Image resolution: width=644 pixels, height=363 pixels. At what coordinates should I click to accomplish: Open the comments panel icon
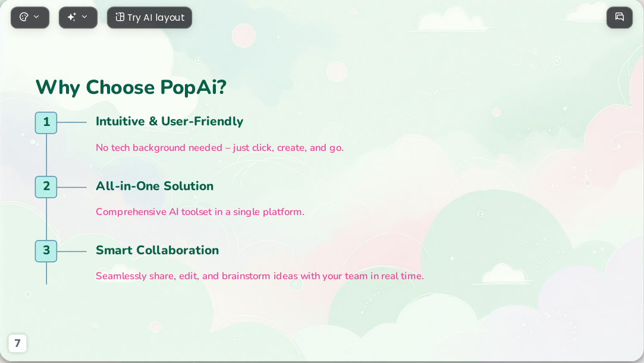(620, 18)
